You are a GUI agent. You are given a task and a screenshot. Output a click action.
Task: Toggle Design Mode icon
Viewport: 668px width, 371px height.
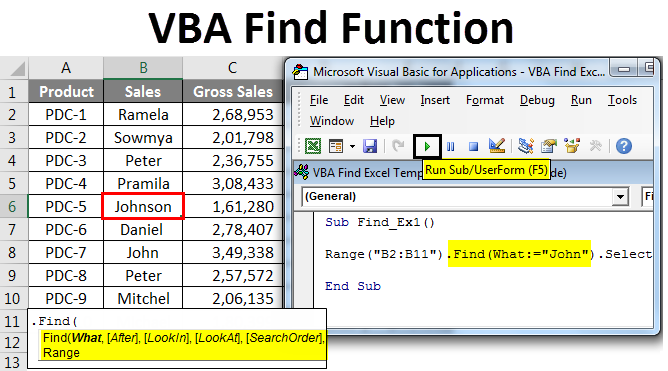(497, 146)
